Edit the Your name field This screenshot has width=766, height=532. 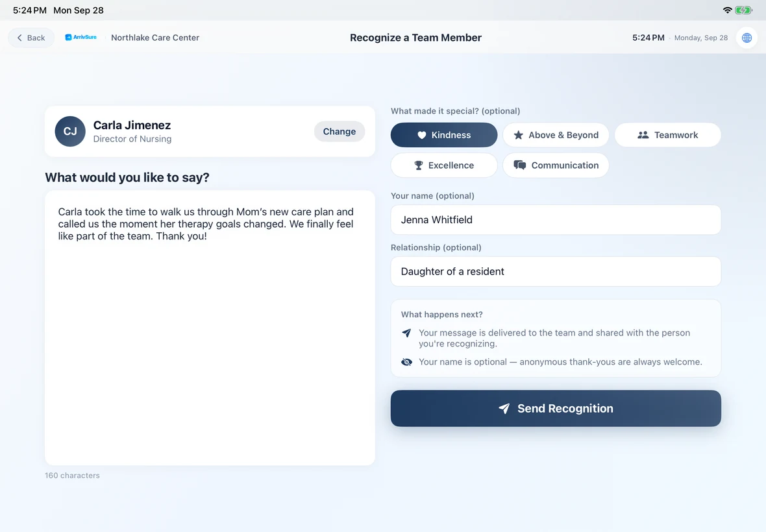pyautogui.click(x=556, y=220)
